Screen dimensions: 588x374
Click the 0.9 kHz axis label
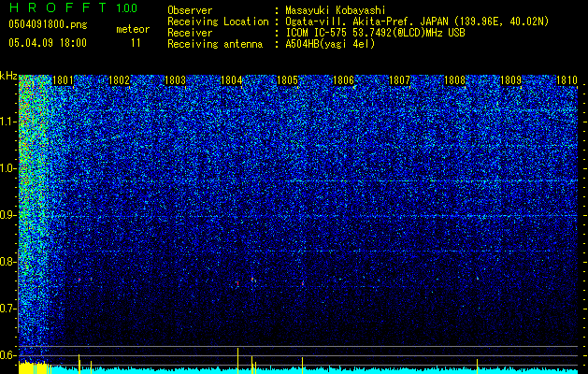[x=7, y=215]
